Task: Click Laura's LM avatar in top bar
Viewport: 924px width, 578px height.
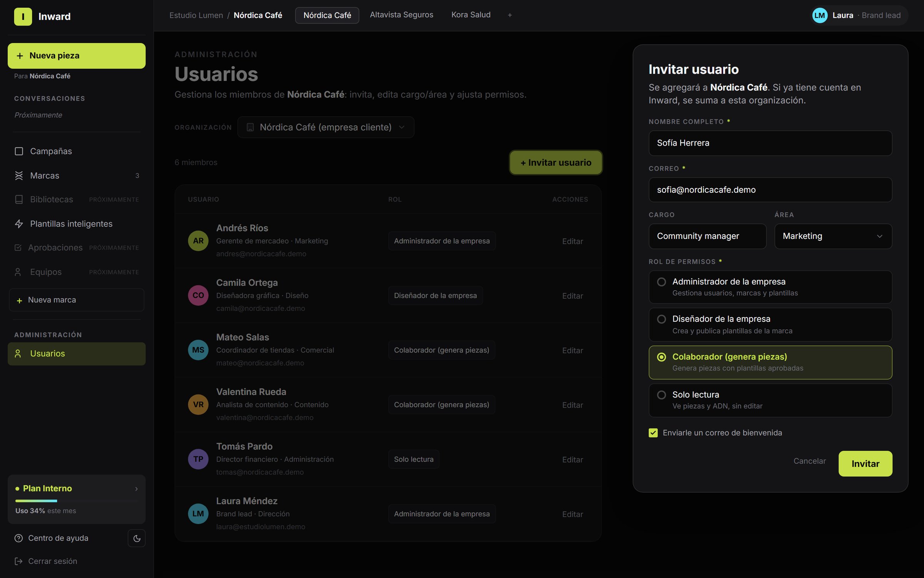Action: 820,15
